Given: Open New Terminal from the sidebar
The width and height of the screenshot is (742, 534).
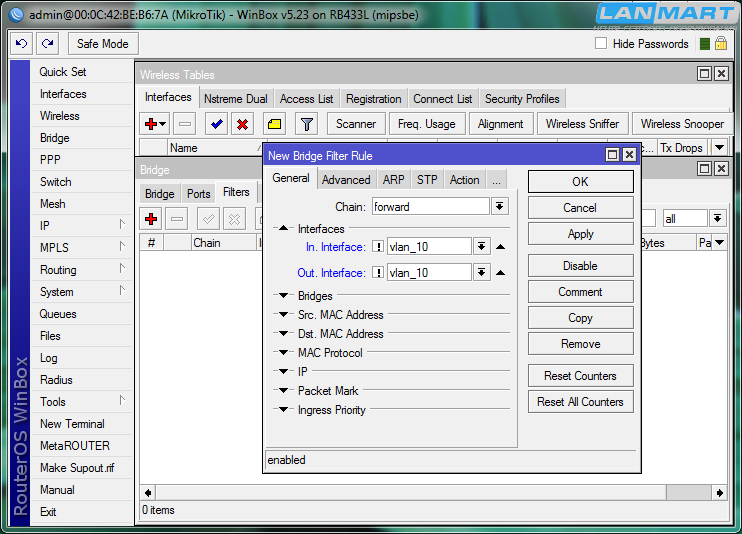Looking at the screenshot, I should 81,424.
